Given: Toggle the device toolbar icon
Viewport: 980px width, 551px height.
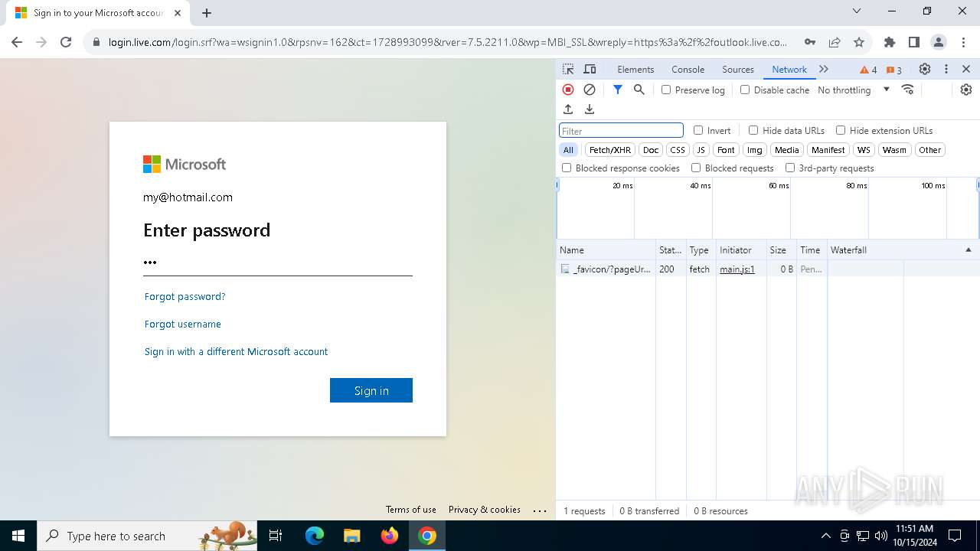Looking at the screenshot, I should tap(590, 69).
